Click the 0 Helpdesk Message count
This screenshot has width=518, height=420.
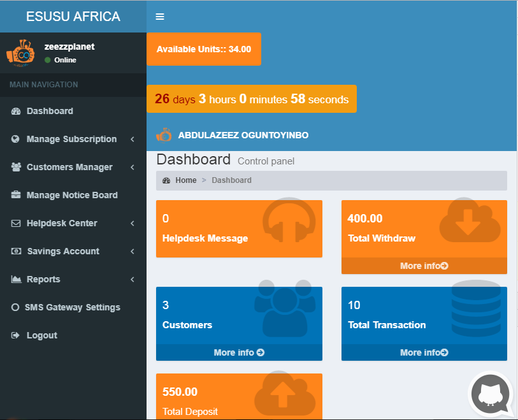[166, 219]
